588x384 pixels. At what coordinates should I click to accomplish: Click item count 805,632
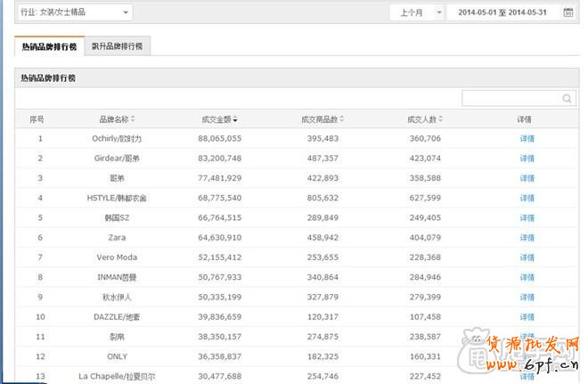[x=323, y=199]
